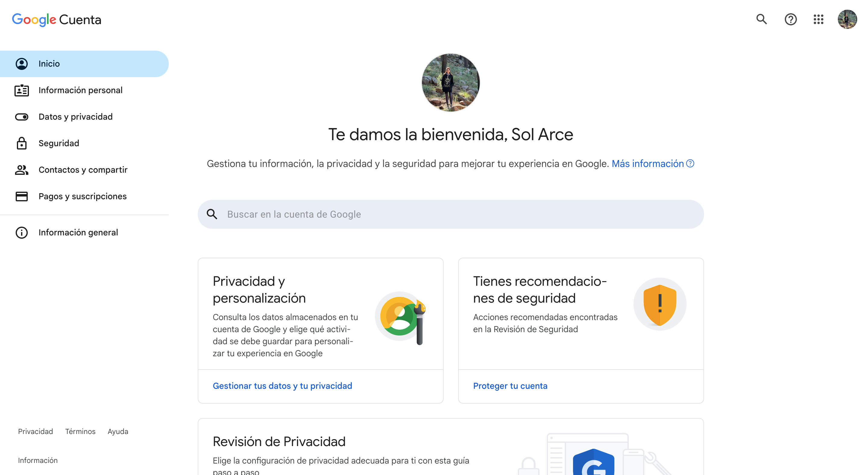Click the large profile photo to change it
Screen dimensions: 868x475
[x=451, y=83]
